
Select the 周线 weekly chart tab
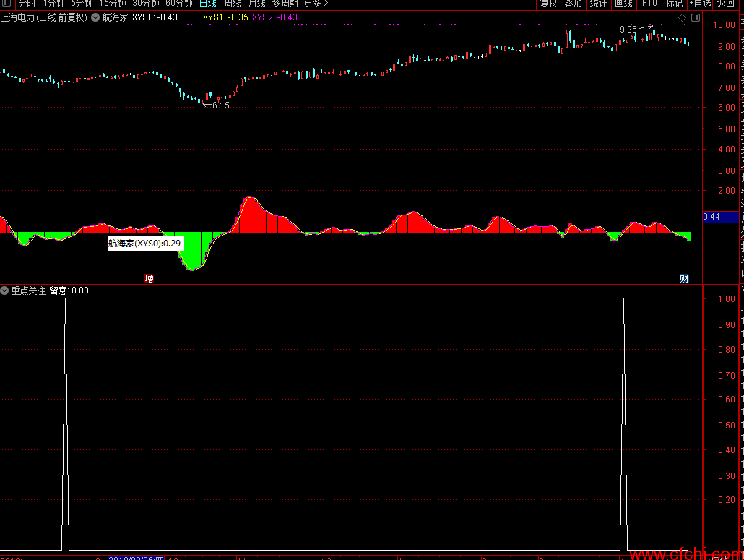[x=233, y=4]
